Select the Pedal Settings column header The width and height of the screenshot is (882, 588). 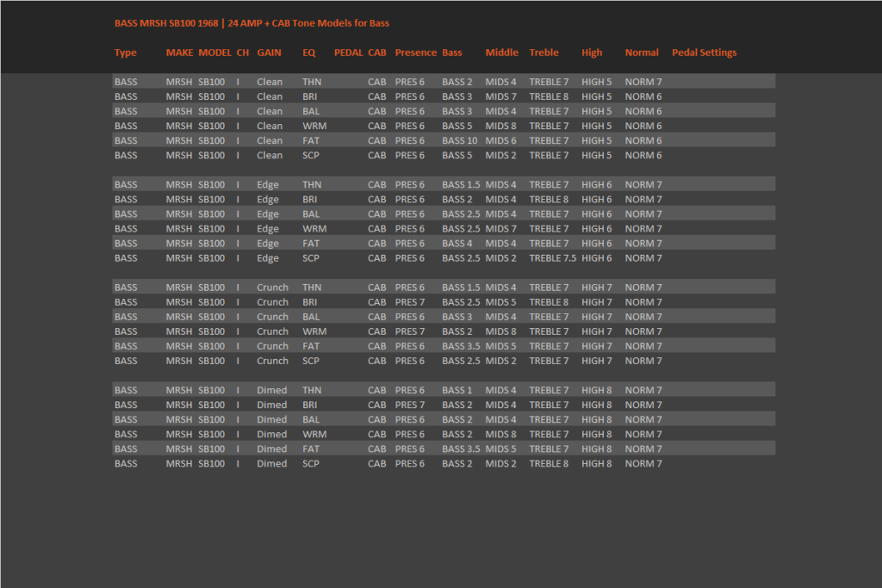(x=705, y=53)
